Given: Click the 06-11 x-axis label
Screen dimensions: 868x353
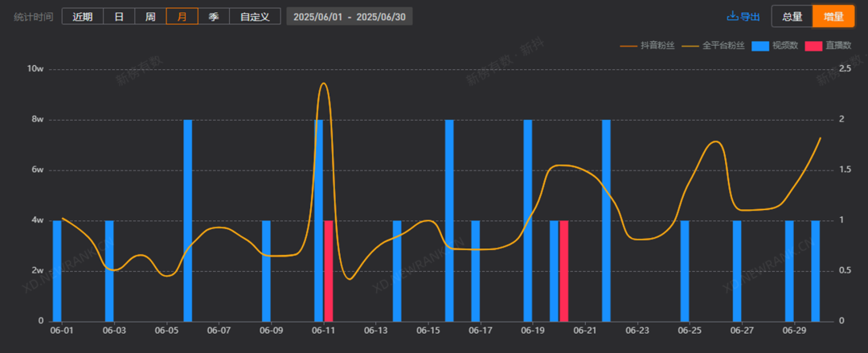Looking at the screenshot, I should click(x=323, y=330).
